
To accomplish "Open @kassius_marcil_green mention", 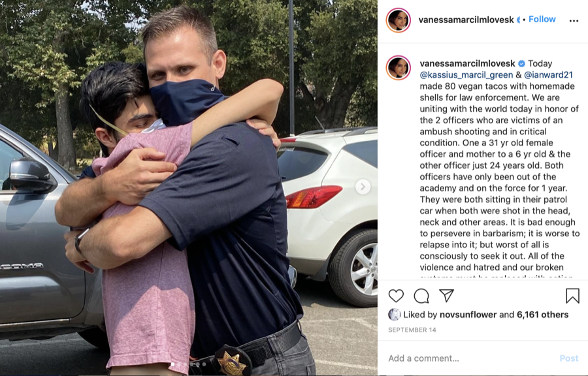I will pyautogui.click(x=466, y=75).
